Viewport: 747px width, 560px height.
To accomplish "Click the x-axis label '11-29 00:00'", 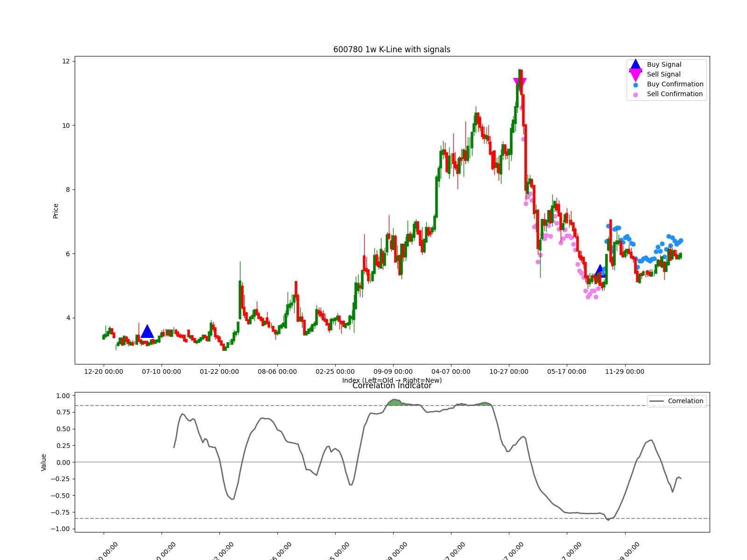I will point(625,372).
